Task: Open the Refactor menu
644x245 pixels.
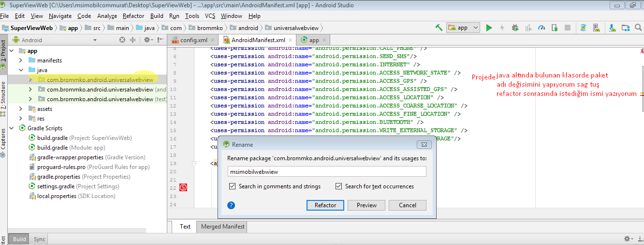Action: click(x=133, y=16)
